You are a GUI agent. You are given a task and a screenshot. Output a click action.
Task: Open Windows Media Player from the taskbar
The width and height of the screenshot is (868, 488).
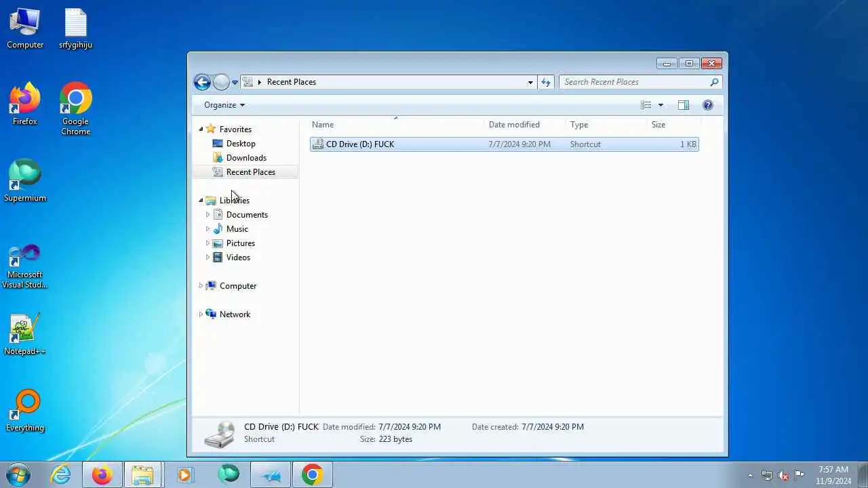pos(184,474)
